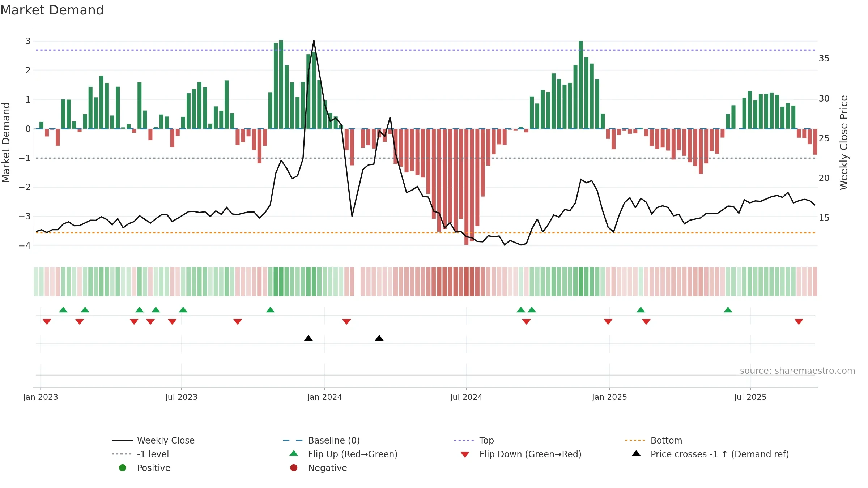Viewport: 868px width, 488px height.
Task: Click the Jan 2025 x-axis label
Action: (x=609, y=397)
